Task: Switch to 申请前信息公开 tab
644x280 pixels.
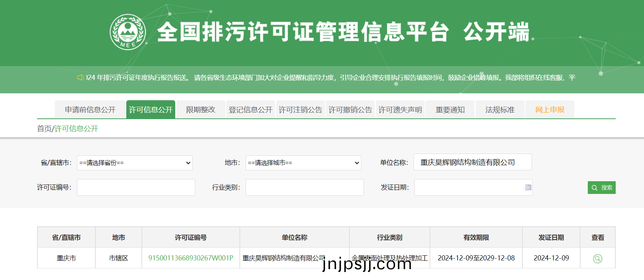Action: click(90, 110)
